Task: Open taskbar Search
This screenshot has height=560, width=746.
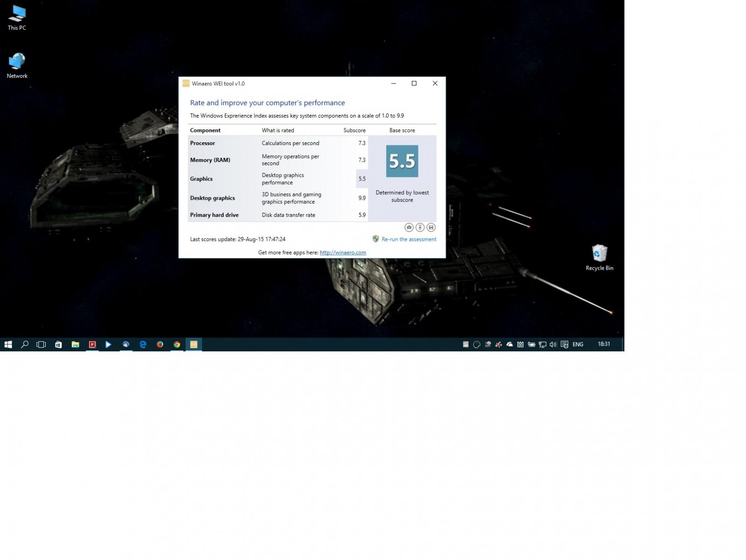Action: 25,344
